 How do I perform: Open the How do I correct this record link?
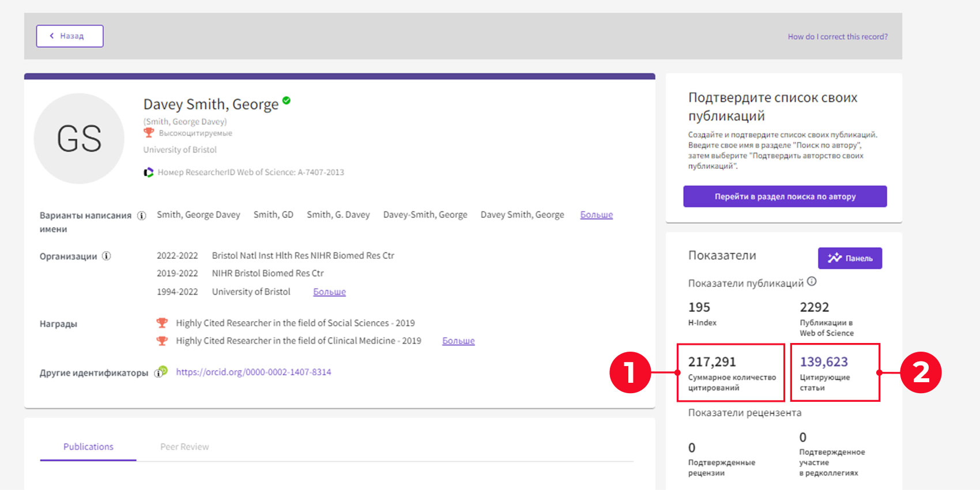click(x=837, y=36)
